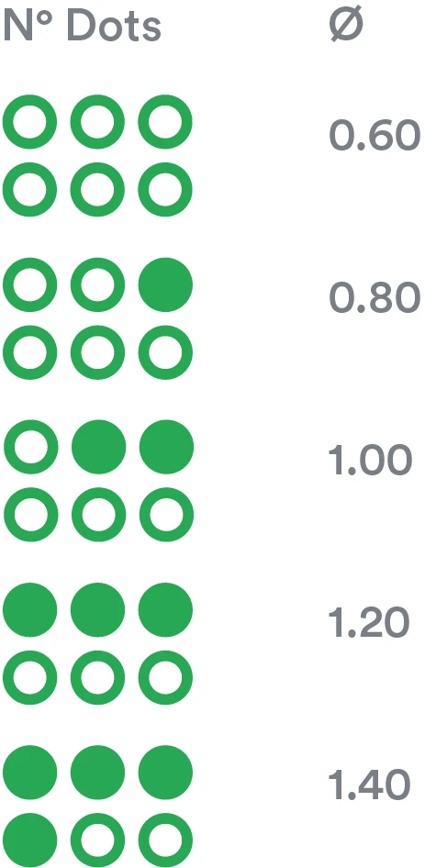Click the hollow top-row dot in the 1.00 group
425x868 pixels.
[x=31, y=447]
